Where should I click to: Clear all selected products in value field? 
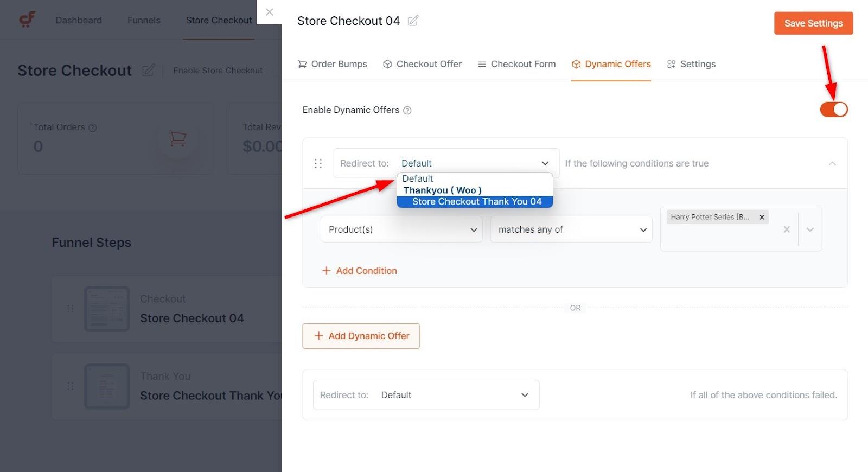point(787,229)
